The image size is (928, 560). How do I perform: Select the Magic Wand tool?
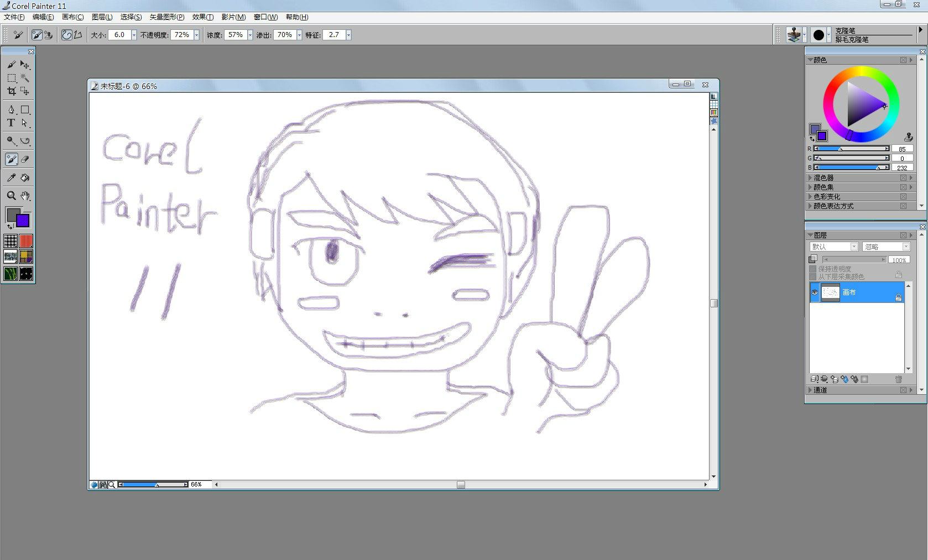pos(25,78)
